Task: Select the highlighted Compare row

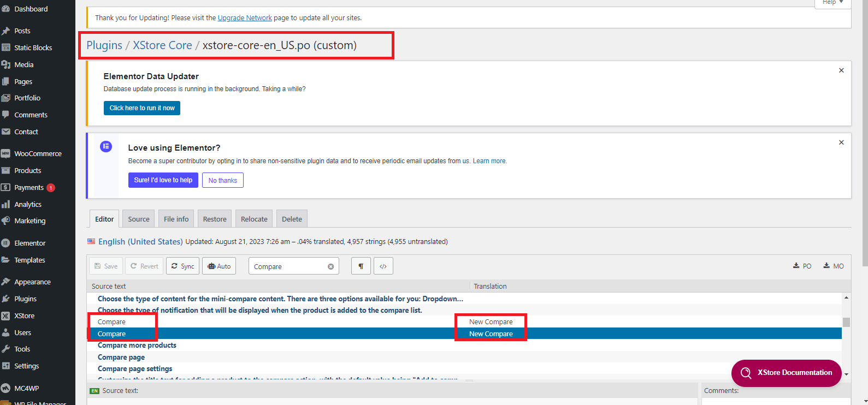Action: (x=464, y=333)
